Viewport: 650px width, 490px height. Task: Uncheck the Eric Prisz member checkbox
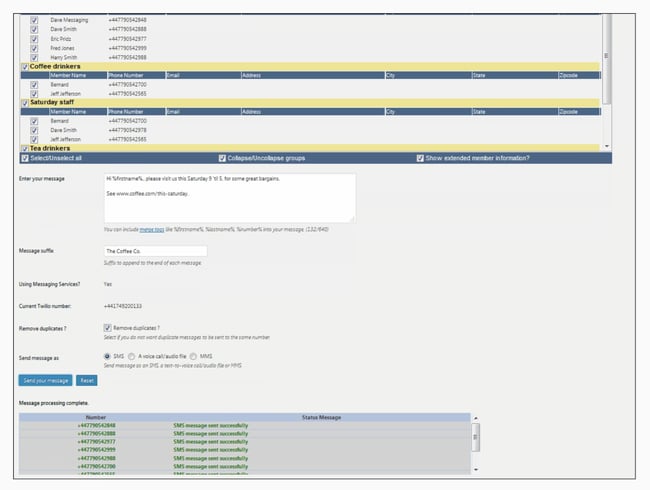pos(34,39)
